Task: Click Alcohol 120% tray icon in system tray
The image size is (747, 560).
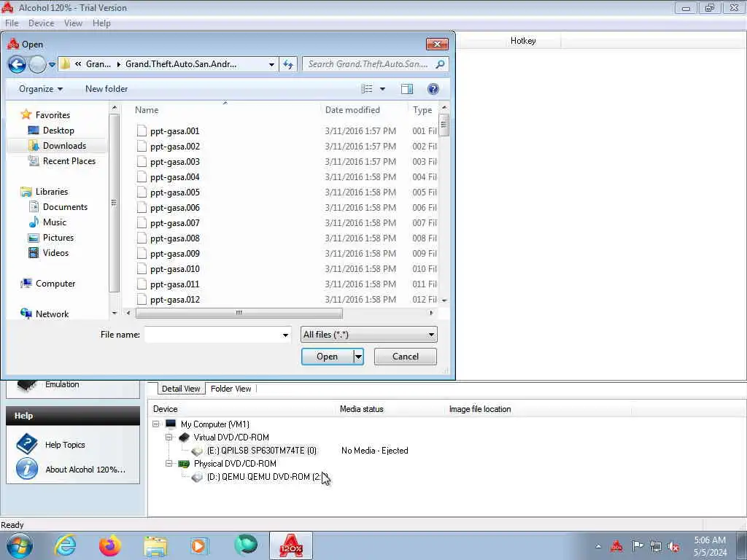Action: [x=616, y=546]
